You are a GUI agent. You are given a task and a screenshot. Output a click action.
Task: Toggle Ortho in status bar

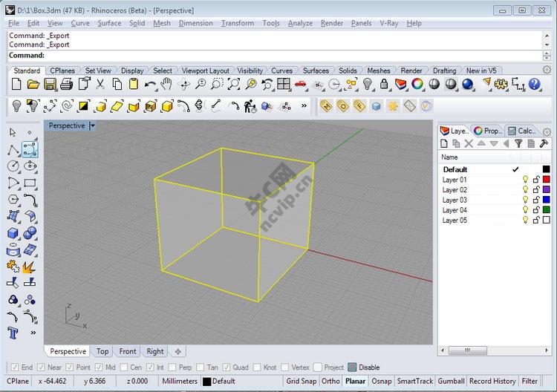330,382
